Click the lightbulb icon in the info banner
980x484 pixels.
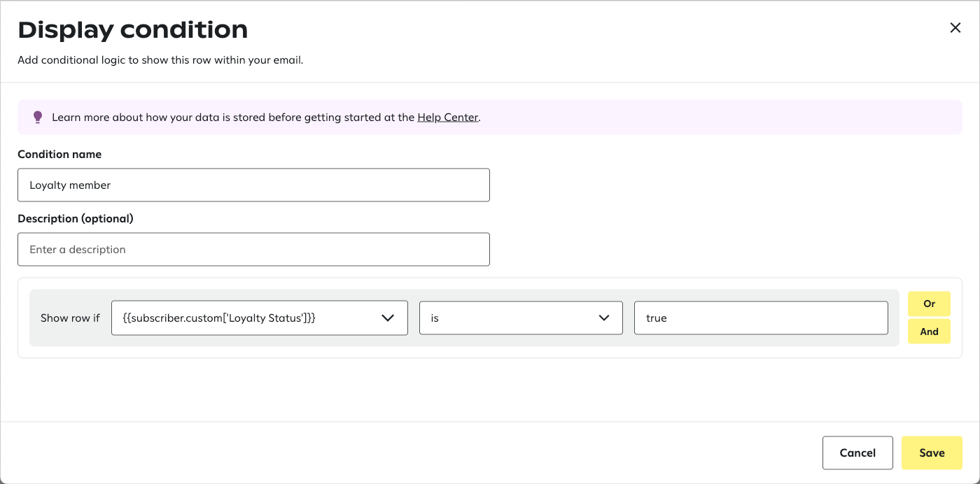coord(38,117)
